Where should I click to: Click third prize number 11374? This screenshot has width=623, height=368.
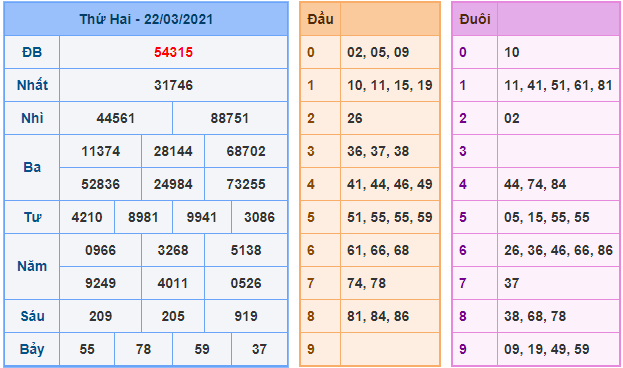[101, 151]
